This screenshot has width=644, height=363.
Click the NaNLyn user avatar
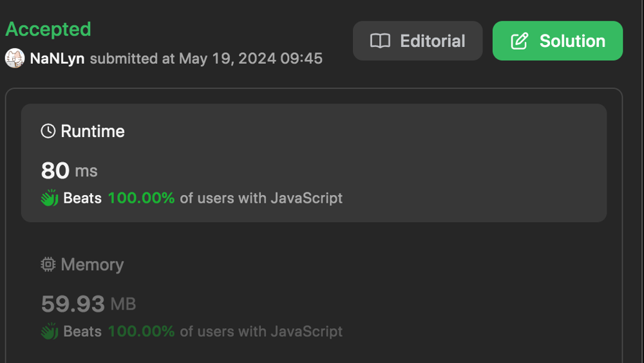click(x=15, y=59)
